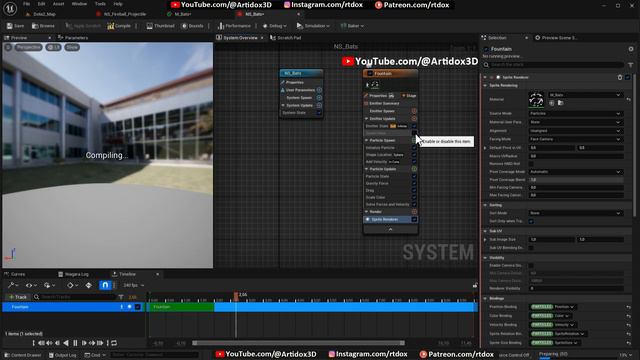Screen dimensions: 640x360
Task: Open the Help menu
Action: click(118, 4)
